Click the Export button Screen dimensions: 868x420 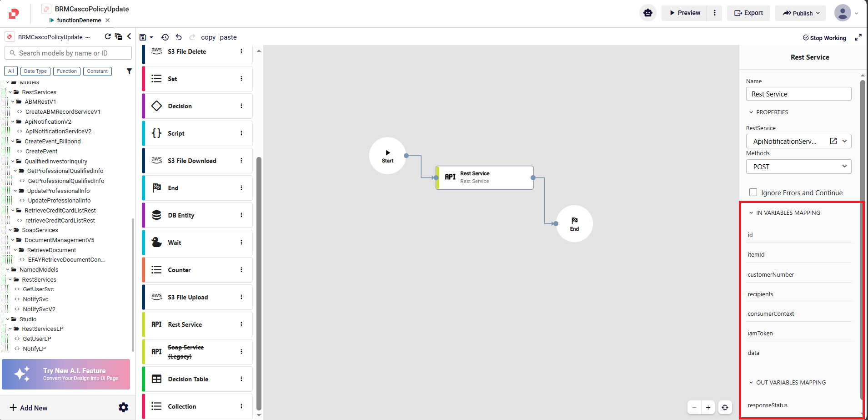(x=748, y=13)
